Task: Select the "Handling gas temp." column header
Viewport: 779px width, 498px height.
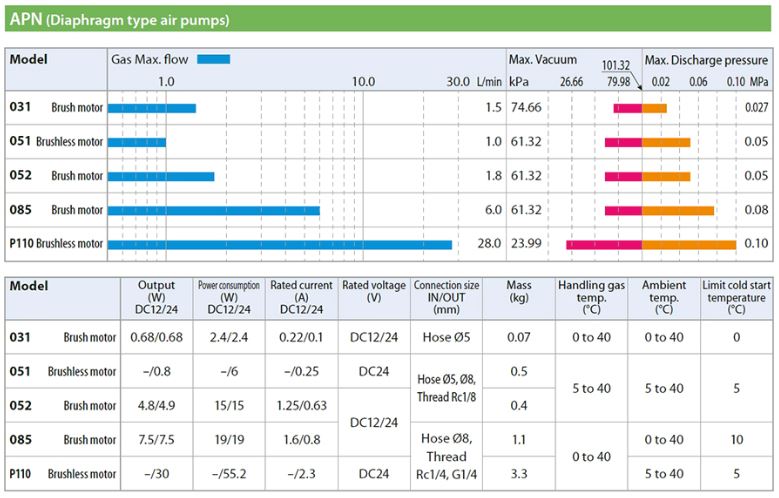Action: point(591,297)
